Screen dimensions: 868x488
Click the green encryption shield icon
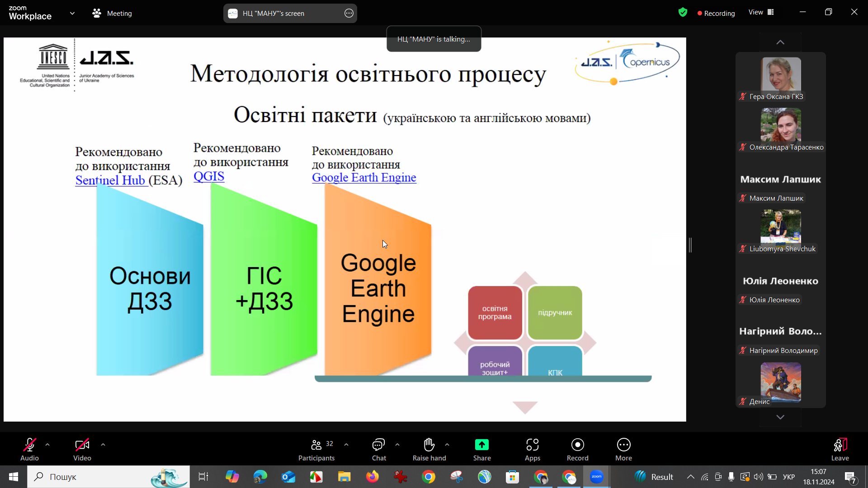click(683, 13)
